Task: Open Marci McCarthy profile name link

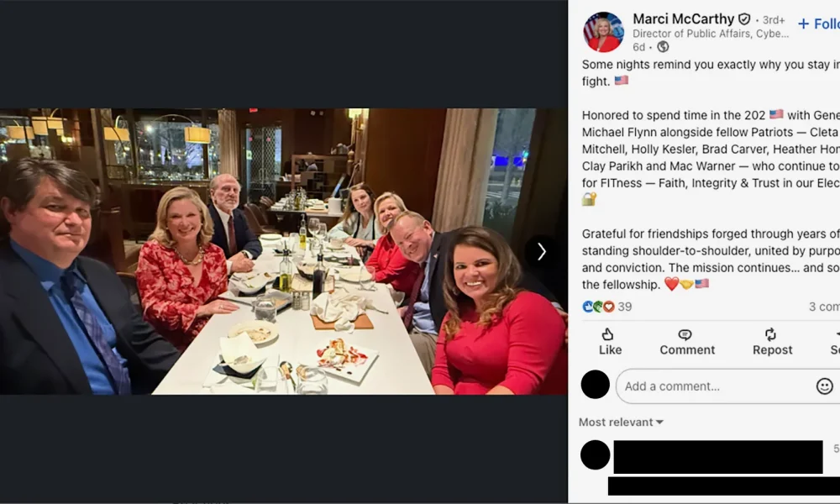Action: click(682, 18)
